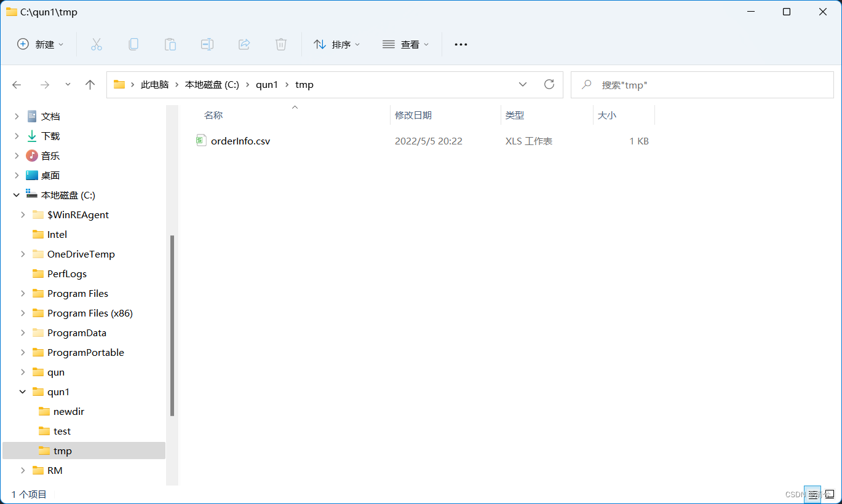Switch to large icons view in status bar
The image size is (842, 504).
[x=828, y=494]
